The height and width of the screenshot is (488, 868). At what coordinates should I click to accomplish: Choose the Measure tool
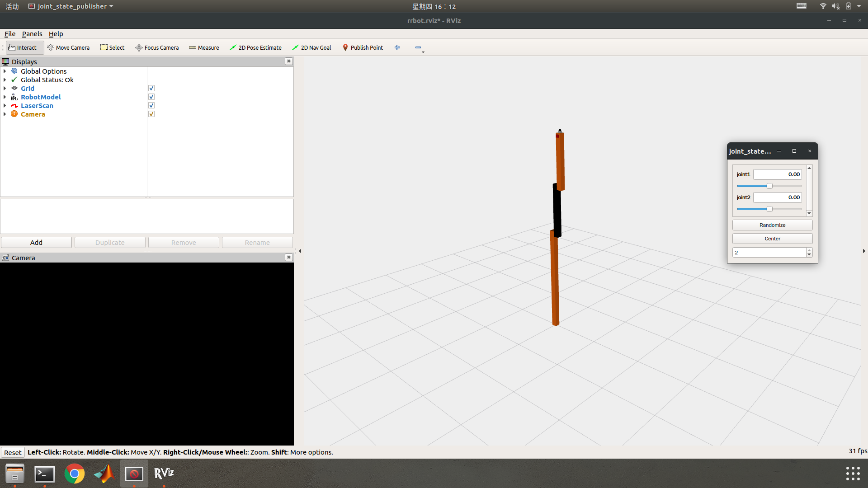tap(204, 47)
